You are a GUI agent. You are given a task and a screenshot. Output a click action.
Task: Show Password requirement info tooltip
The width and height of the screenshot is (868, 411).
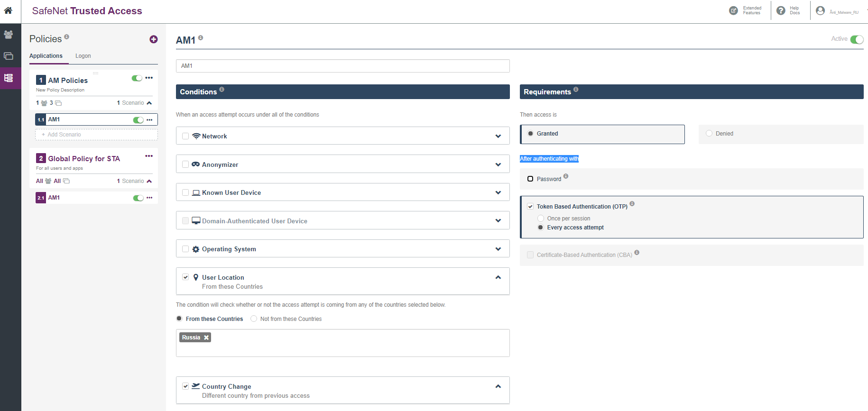(566, 176)
